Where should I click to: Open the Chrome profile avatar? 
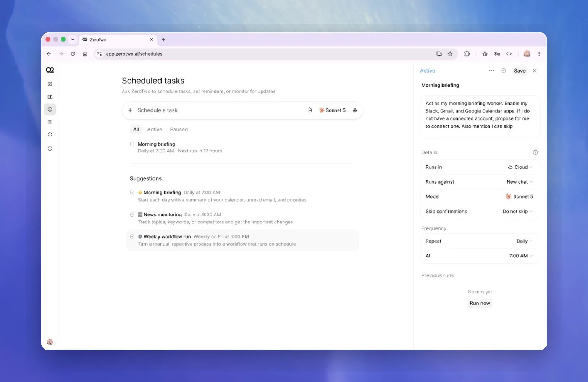coord(527,54)
